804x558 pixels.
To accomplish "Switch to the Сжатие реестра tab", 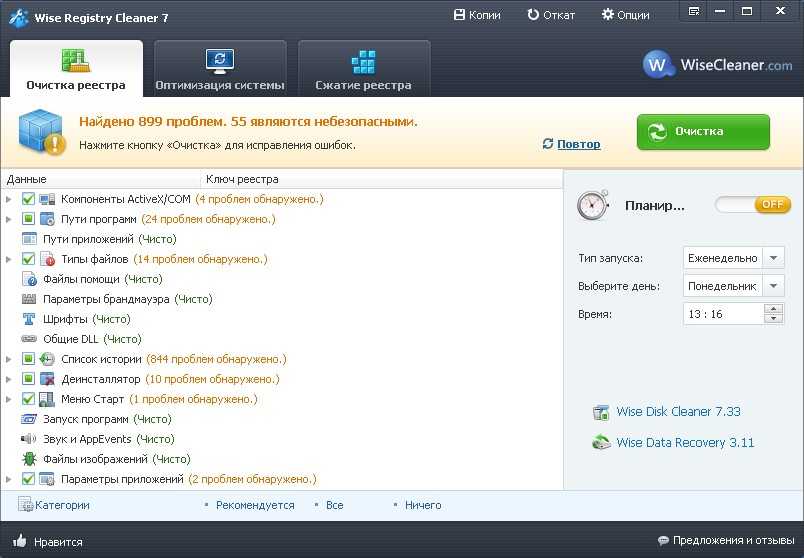I will (x=364, y=69).
